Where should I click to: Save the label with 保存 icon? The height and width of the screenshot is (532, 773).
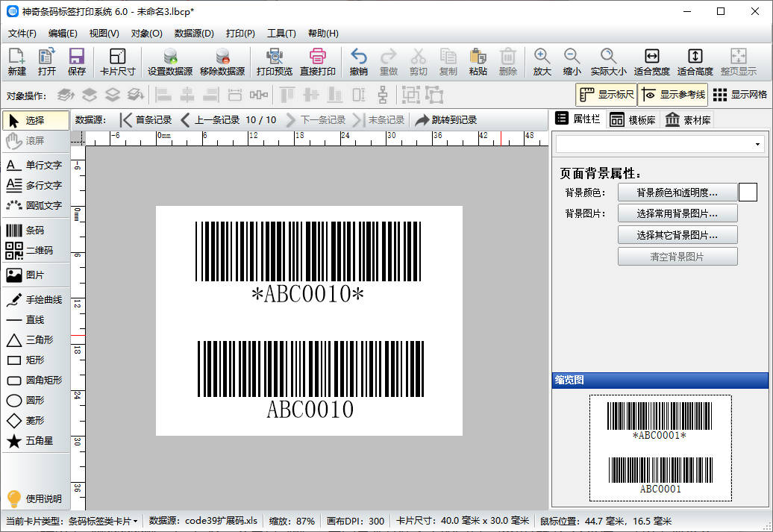point(76,62)
